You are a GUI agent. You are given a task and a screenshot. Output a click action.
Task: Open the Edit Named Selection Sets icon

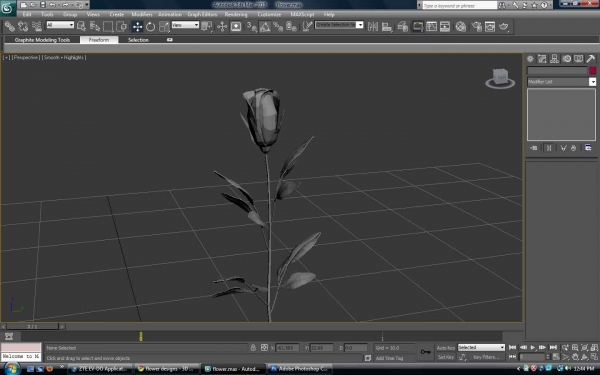click(307, 26)
